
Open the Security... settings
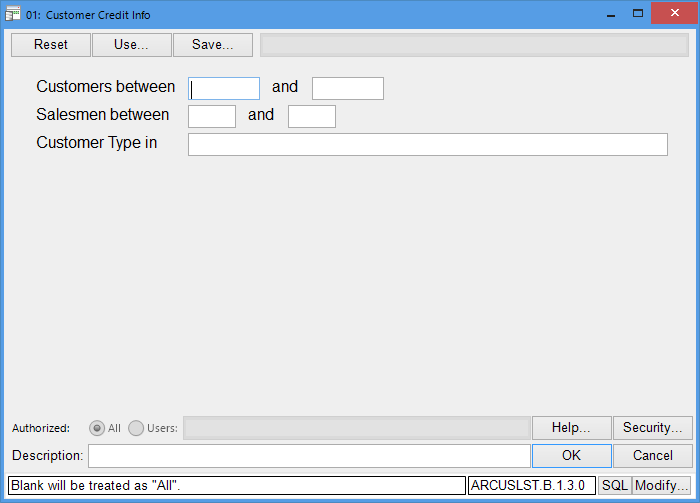tap(652, 428)
